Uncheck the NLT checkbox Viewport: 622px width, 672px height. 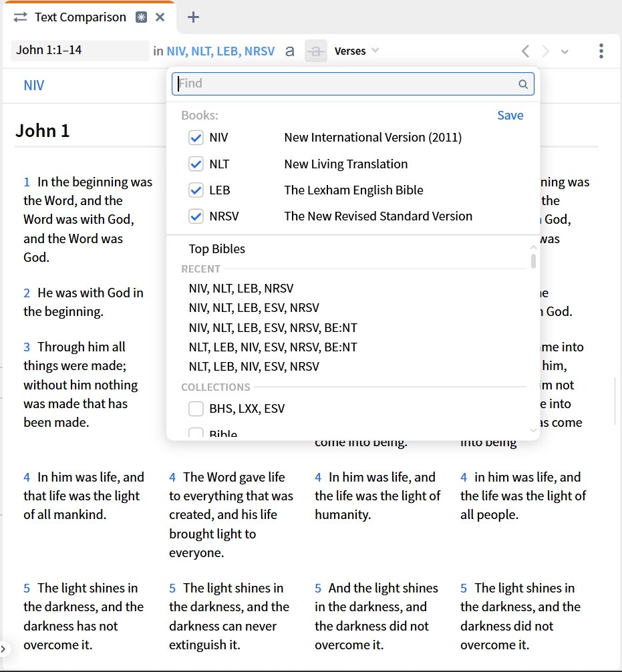click(x=196, y=164)
